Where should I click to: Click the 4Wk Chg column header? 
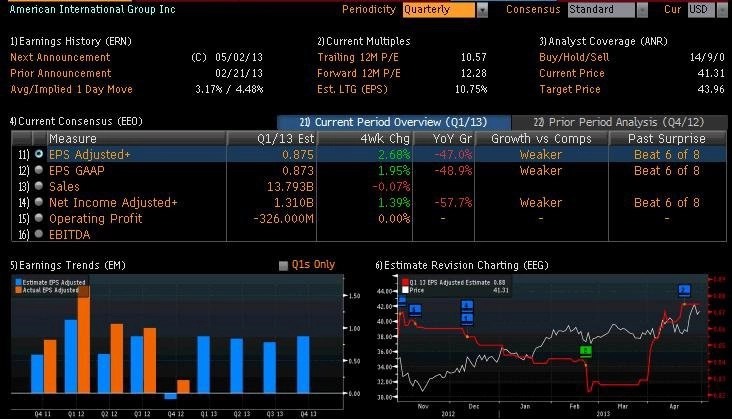[365, 139]
